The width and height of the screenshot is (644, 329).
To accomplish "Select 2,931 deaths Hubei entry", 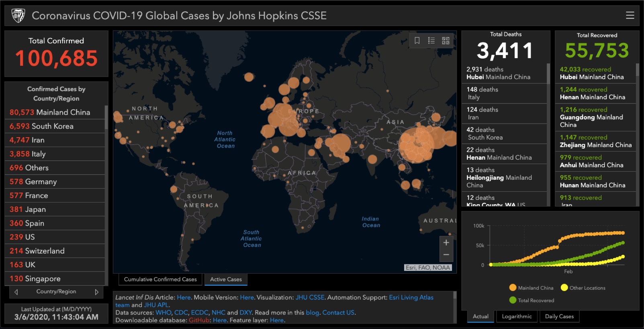I will (x=504, y=73).
